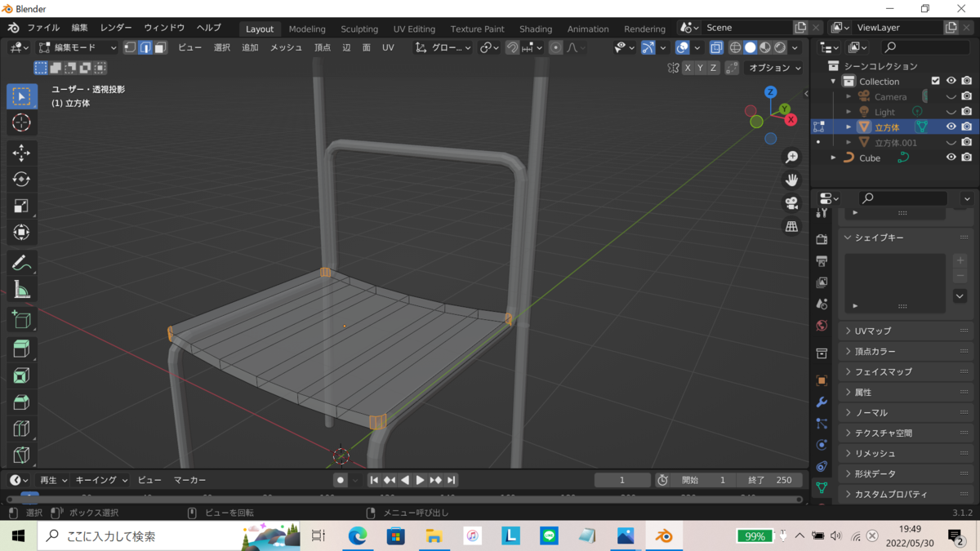Open the オプション dropdown
The image size is (980, 551).
(774, 68)
